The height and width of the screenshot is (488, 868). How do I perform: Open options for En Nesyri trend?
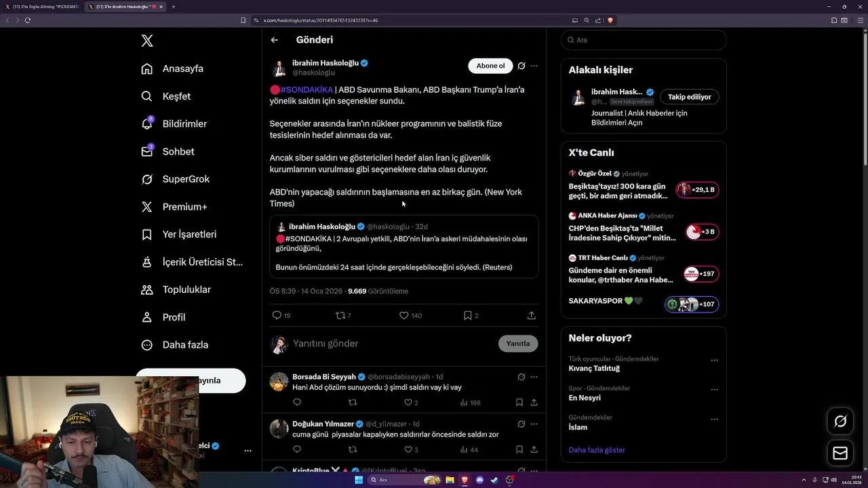[x=714, y=390]
